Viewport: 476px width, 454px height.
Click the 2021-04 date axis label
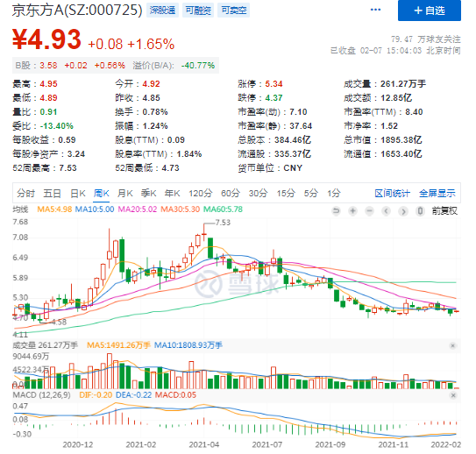pos(204,444)
